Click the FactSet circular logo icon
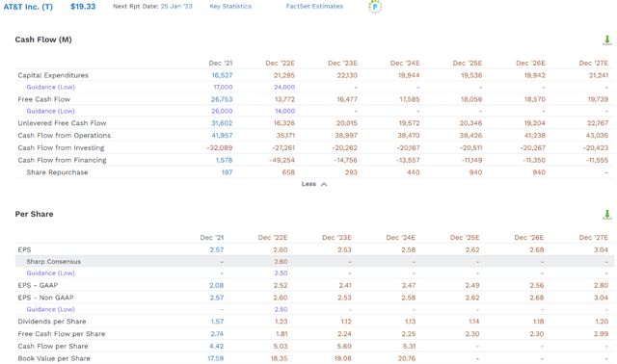The height and width of the screenshot is (364, 617). (375, 7)
